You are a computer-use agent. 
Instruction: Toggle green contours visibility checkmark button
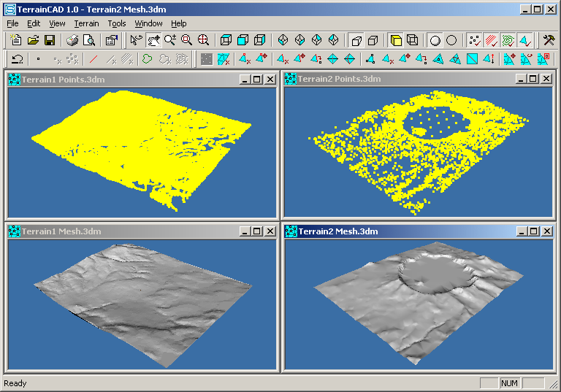pyautogui.click(x=508, y=40)
